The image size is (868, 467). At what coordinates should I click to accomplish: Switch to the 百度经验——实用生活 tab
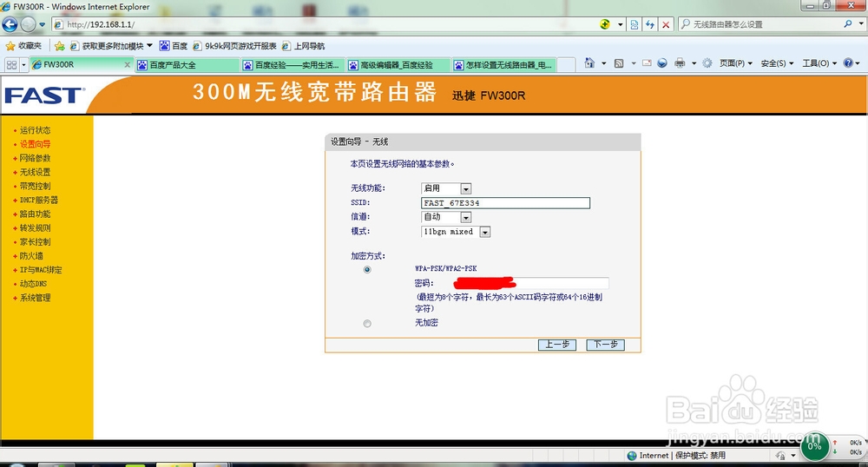(x=293, y=65)
